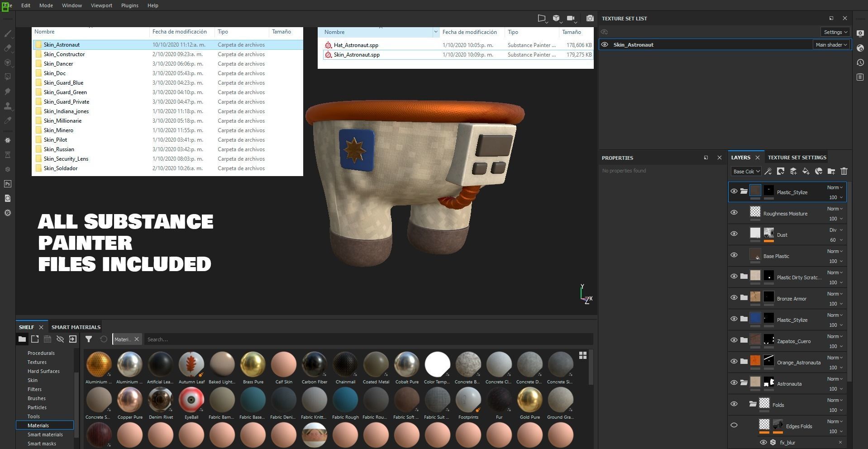Select the Paint brush tool
This screenshot has height=449, width=868.
(x=8, y=33)
